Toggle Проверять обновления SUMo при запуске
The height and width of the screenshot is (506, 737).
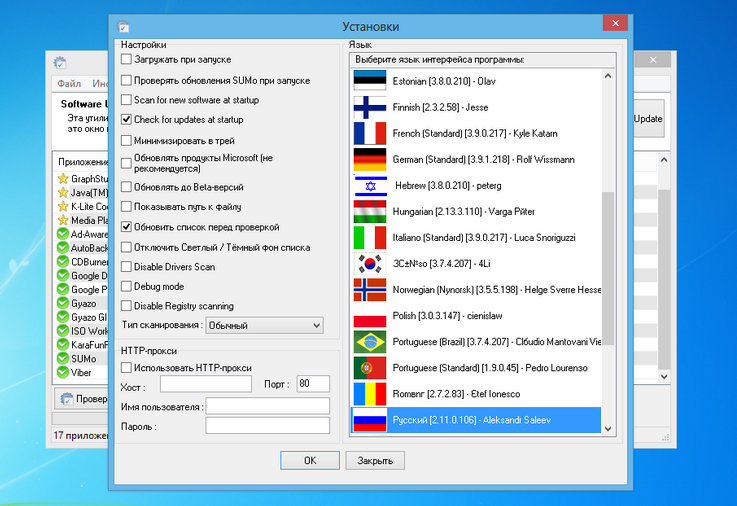pyautogui.click(x=126, y=80)
